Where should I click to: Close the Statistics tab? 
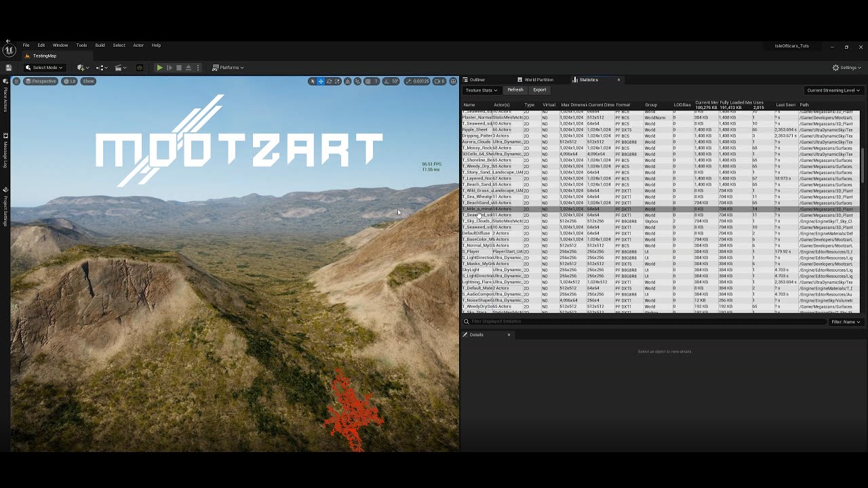pyautogui.click(x=618, y=80)
